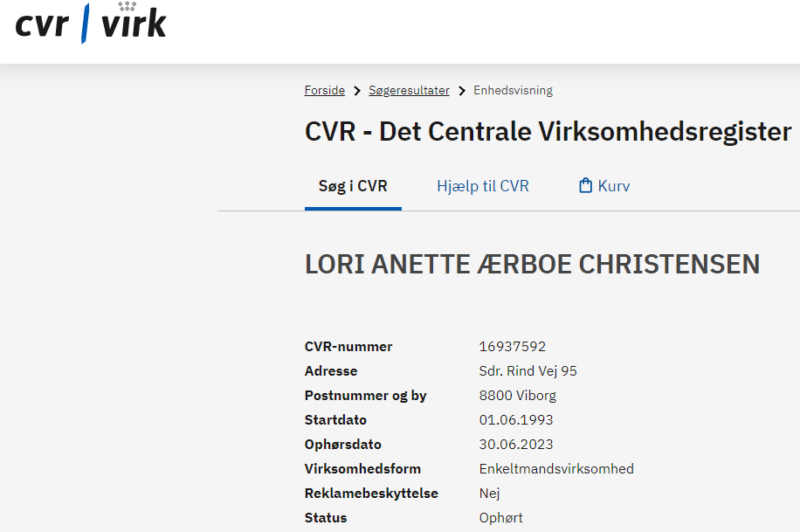This screenshot has height=532, width=800.
Task: Go back to Søgeresultater
Action: pos(410,90)
